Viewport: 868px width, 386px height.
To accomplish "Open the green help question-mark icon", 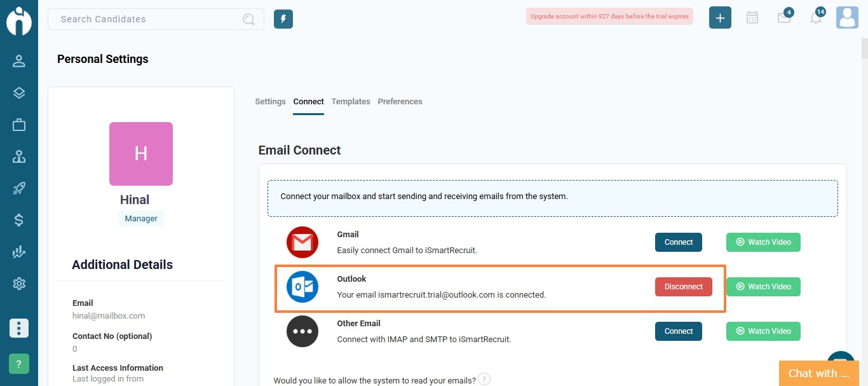I will tap(19, 364).
